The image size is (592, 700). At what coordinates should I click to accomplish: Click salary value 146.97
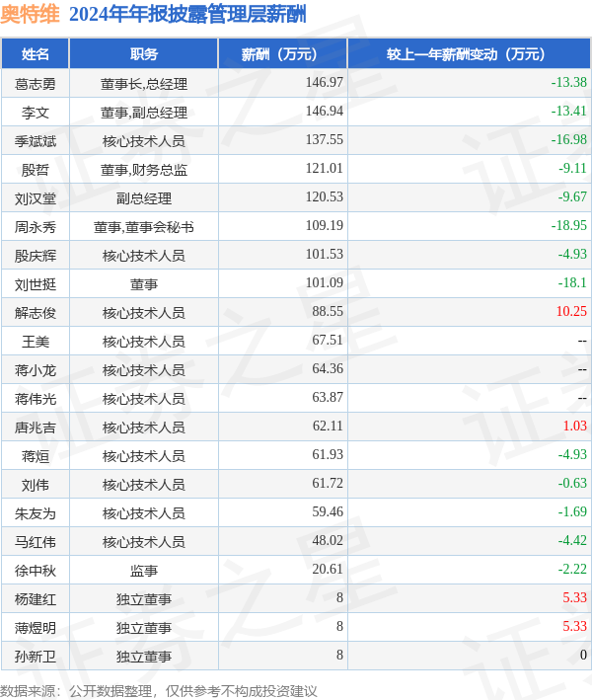[x=325, y=82]
